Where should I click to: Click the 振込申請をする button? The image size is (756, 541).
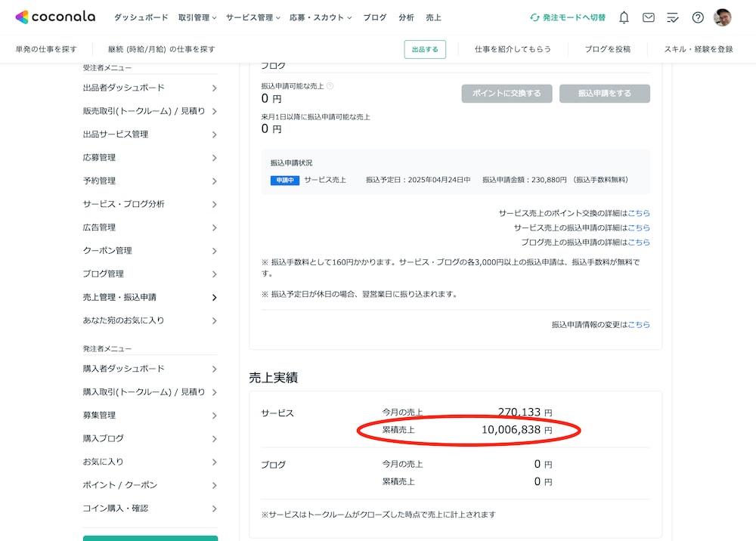[x=605, y=94]
